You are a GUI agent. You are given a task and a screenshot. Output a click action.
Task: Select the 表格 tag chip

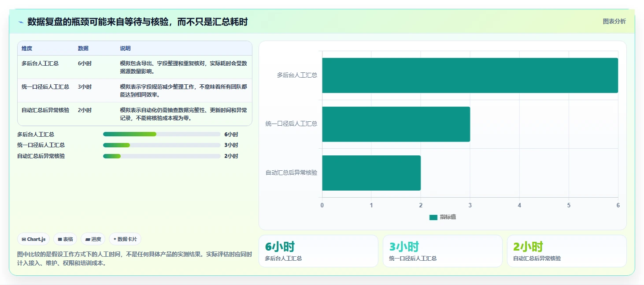[65, 239]
